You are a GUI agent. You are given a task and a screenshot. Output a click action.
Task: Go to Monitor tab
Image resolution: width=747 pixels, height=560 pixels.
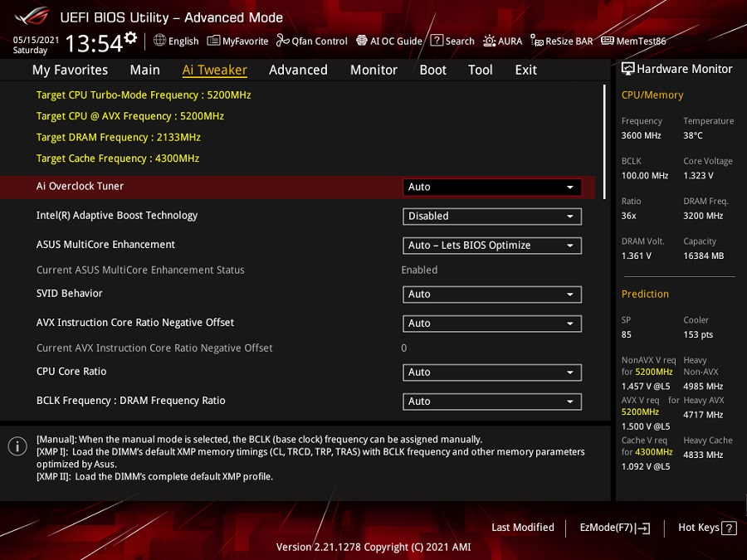click(x=373, y=70)
